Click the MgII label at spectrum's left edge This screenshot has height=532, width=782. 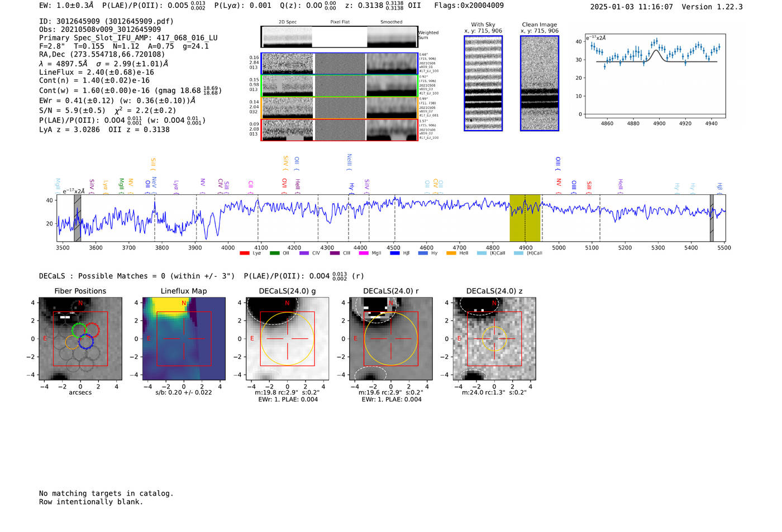click(x=58, y=185)
